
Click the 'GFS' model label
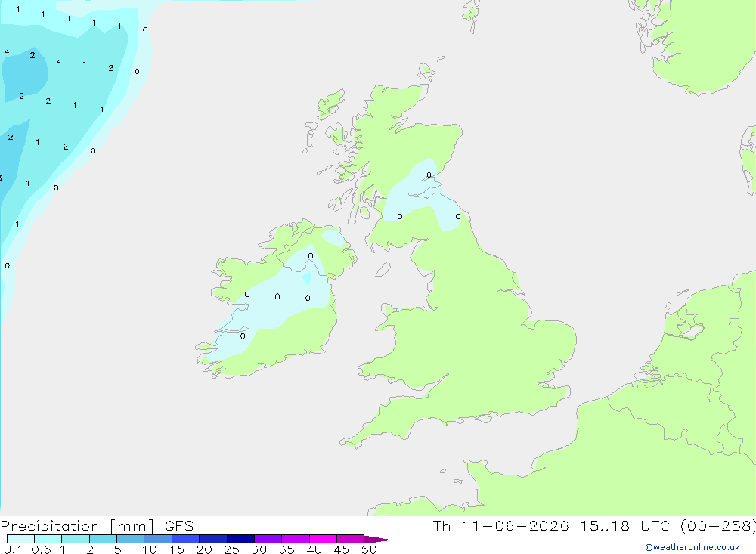pos(179,526)
